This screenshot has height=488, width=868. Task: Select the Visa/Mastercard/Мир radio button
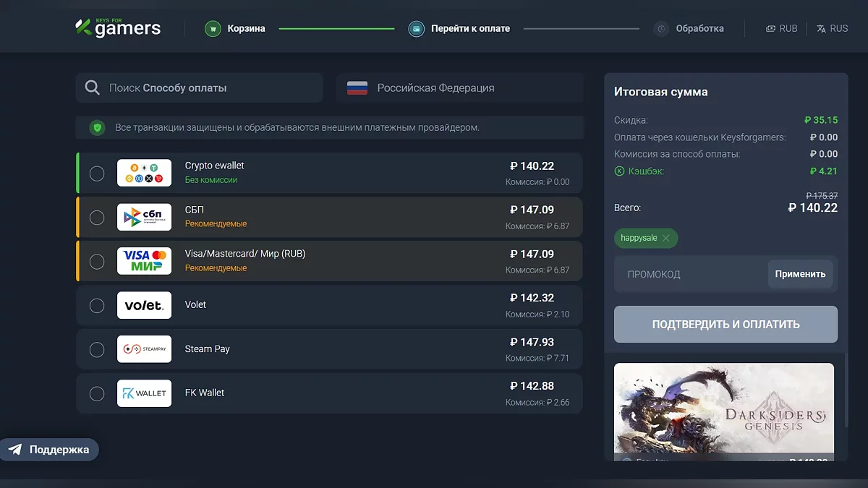coord(97,261)
